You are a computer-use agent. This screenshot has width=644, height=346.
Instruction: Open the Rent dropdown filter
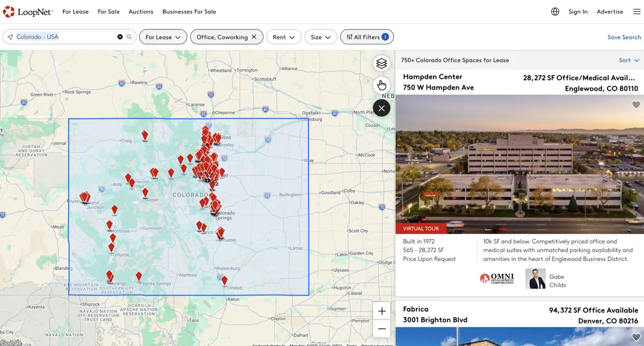coord(284,37)
